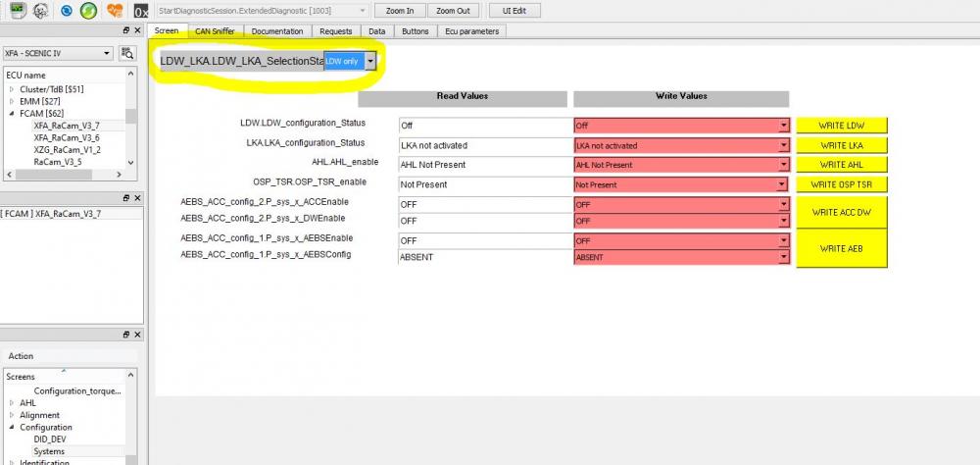Image resolution: width=980 pixels, height=465 pixels.
Task: Switch to the CAN Sniffer tab
Action: tap(215, 31)
